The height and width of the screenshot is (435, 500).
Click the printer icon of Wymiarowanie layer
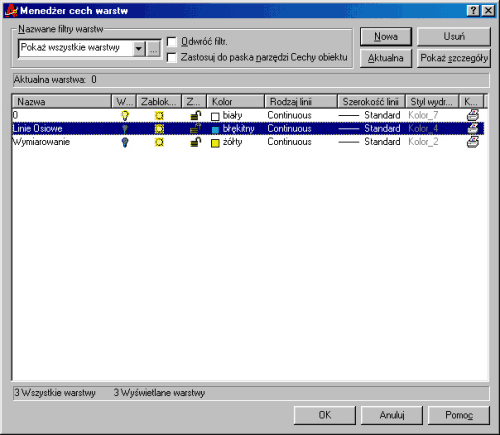pyautogui.click(x=473, y=142)
